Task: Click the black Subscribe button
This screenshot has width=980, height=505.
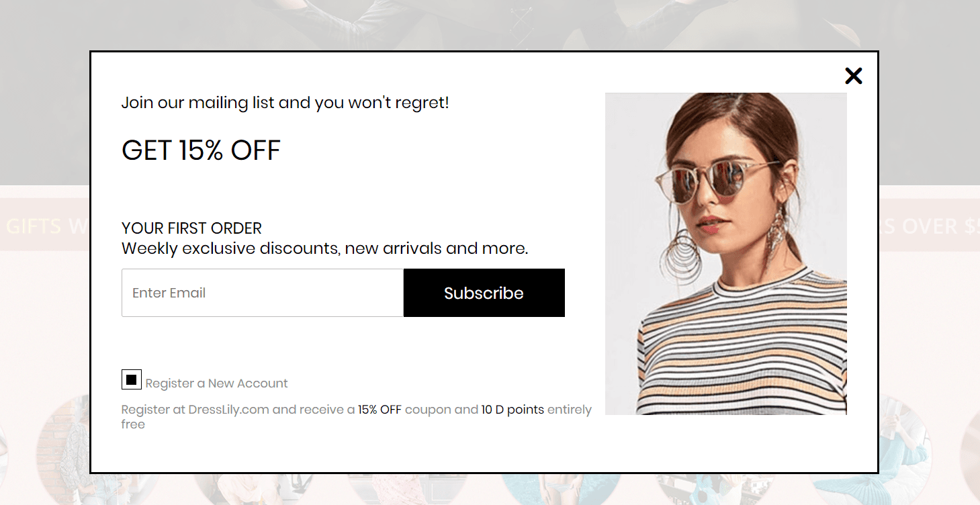Action: coord(484,293)
